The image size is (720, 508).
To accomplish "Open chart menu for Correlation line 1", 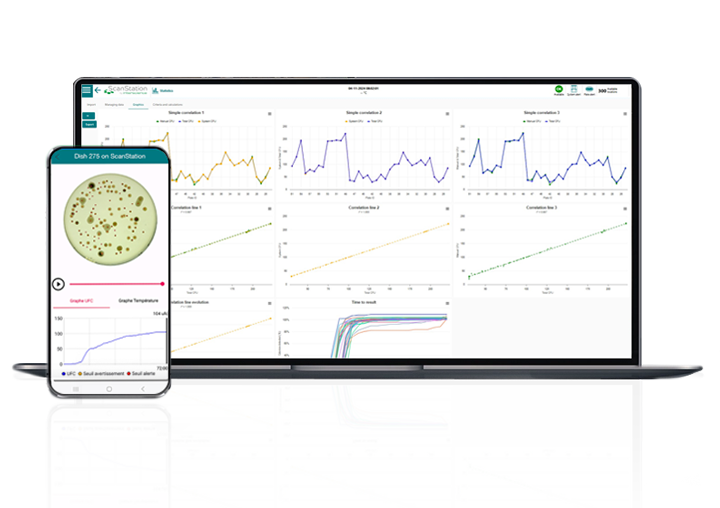I will click(x=269, y=207).
